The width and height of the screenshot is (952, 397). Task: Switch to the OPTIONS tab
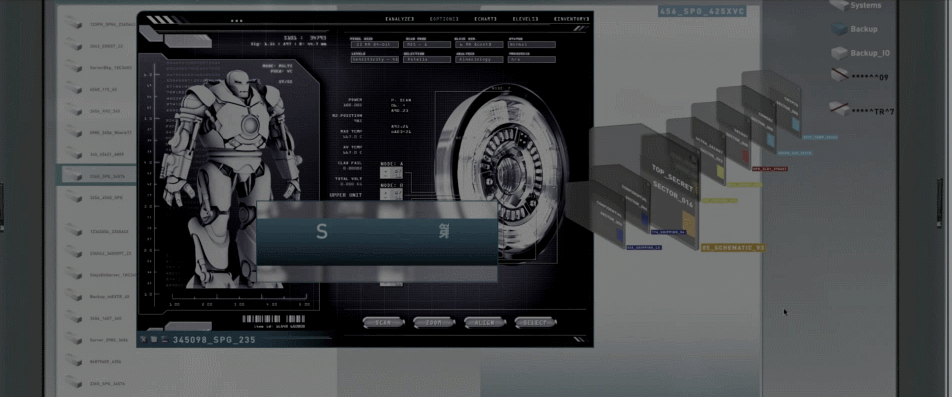point(444,19)
